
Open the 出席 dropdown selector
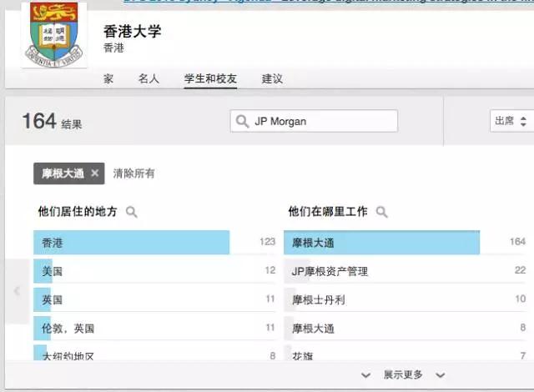coord(511,122)
